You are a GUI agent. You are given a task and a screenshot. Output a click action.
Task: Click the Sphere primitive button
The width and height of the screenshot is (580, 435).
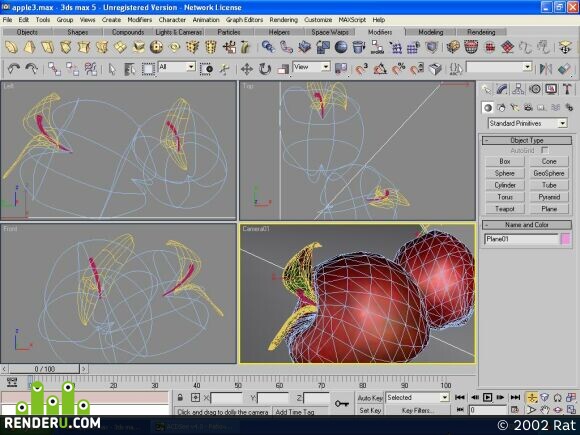(x=505, y=173)
